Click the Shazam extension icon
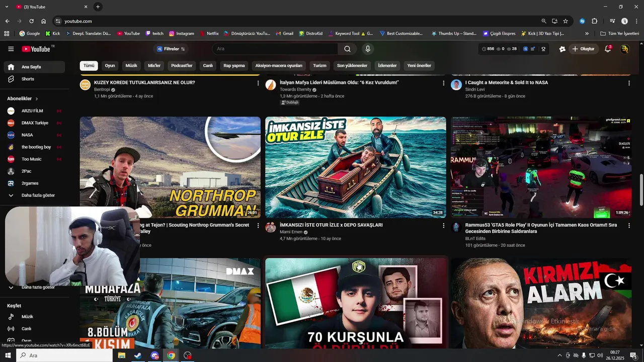The height and width of the screenshot is (362, 644). (582, 21)
